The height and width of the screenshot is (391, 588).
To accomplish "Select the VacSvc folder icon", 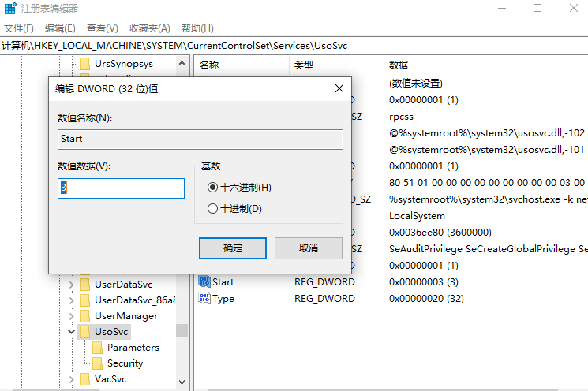I will coord(84,378).
